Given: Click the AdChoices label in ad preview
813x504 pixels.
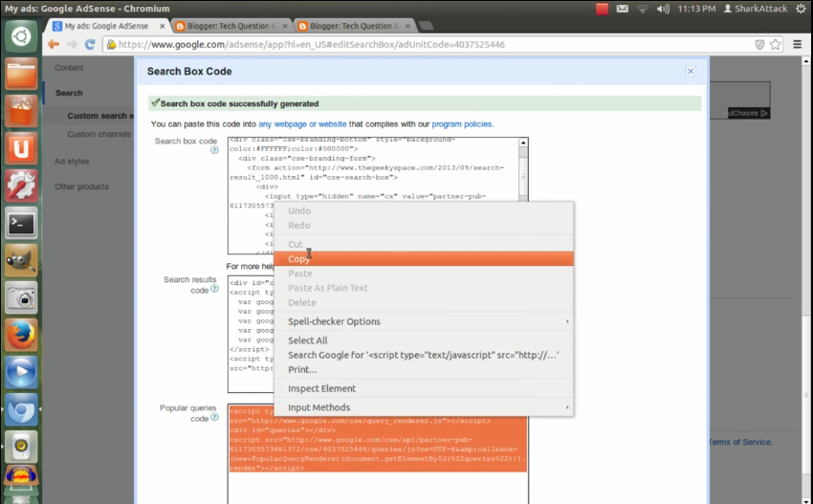Looking at the screenshot, I should coord(748,113).
